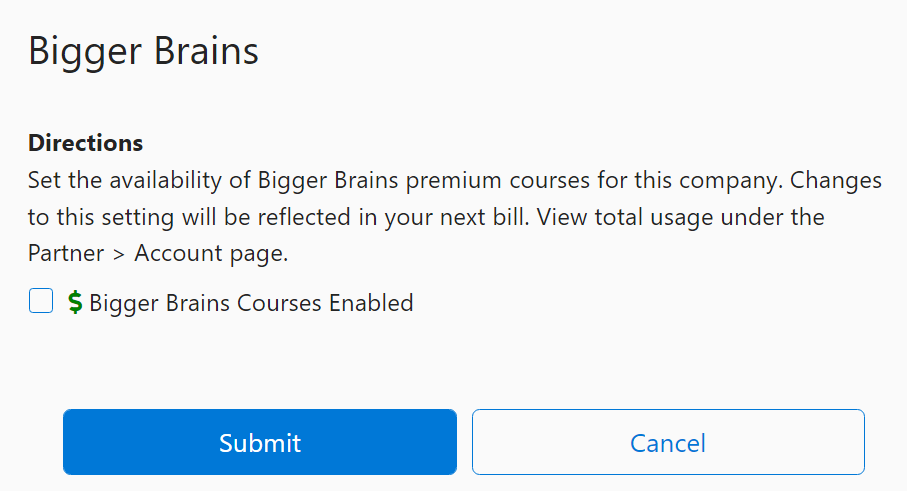Cancel the Bigger Brains dialog

[668, 442]
